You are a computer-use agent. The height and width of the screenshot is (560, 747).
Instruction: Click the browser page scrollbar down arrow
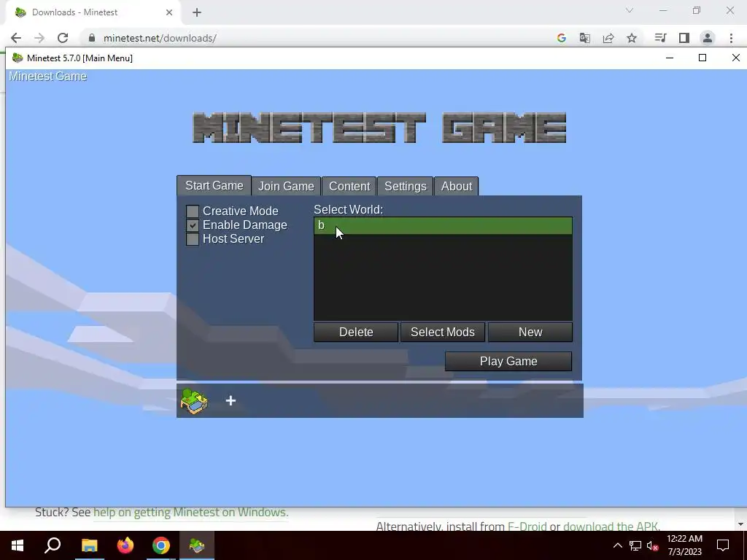(x=741, y=524)
